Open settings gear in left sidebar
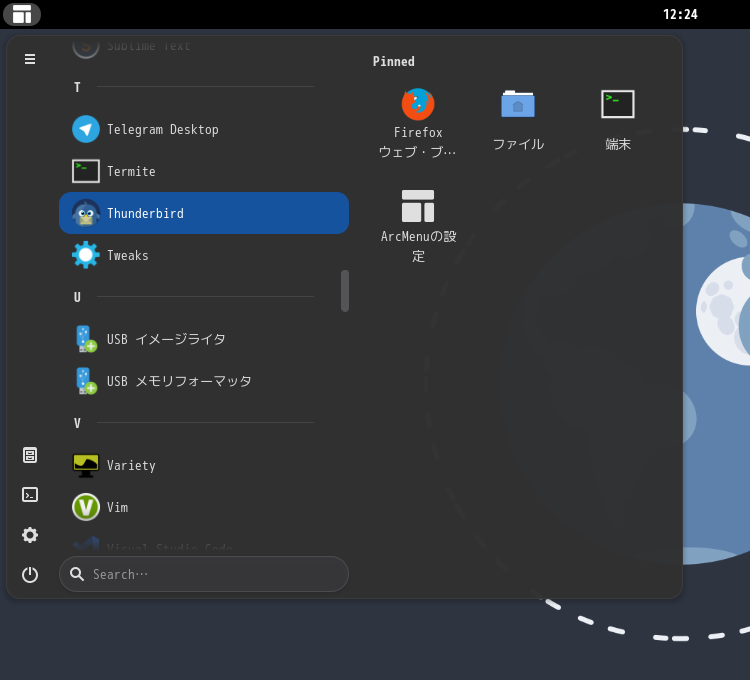Screen dimensions: 750x680 pos(30,535)
